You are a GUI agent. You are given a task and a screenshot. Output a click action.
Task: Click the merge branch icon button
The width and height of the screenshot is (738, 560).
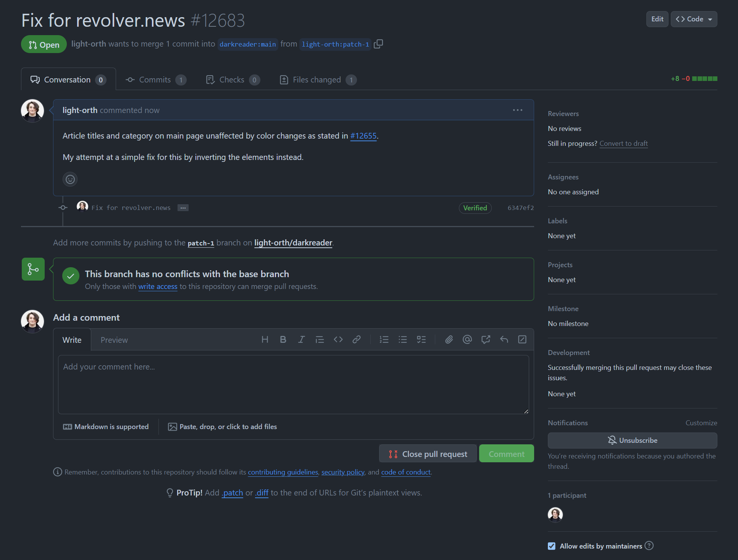[x=33, y=269]
